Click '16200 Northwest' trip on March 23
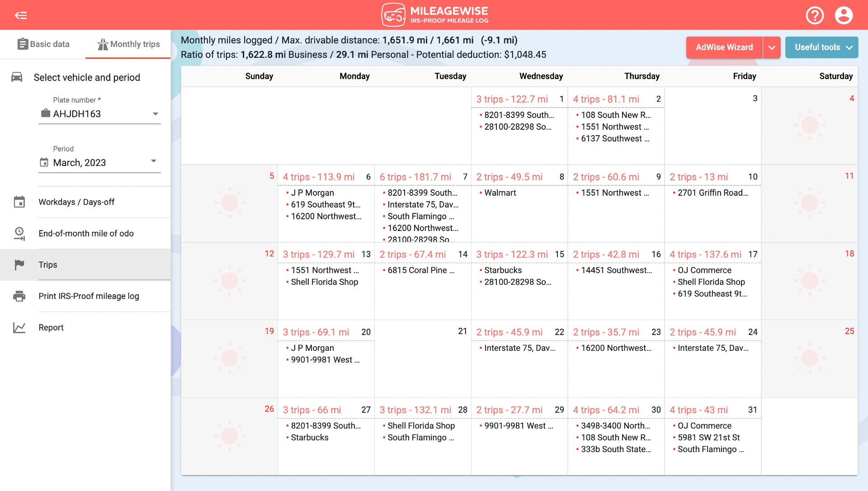 [x=616, y=348]
